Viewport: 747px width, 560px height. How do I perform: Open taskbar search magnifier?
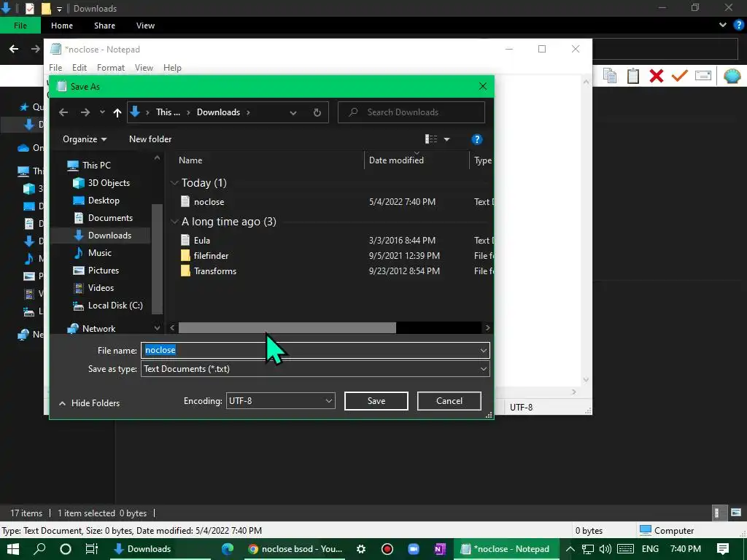click(39, 549)
